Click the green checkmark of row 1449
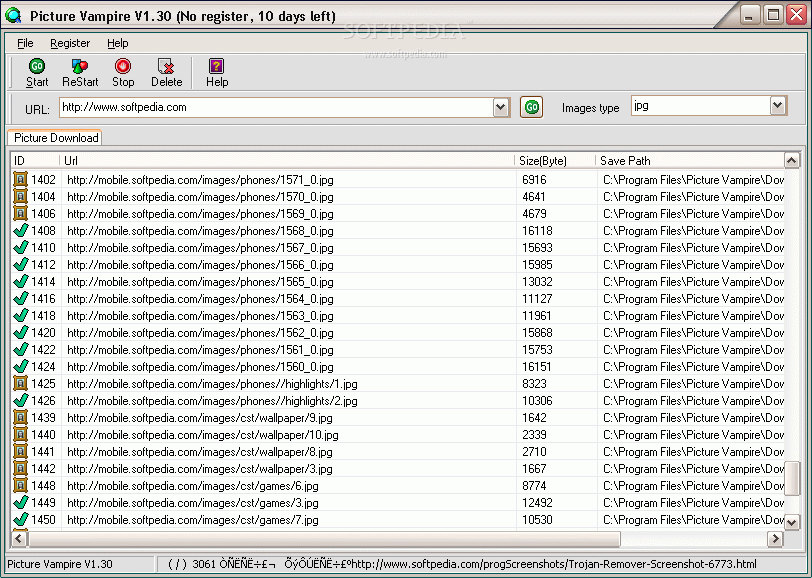The width and height of the screenshot is (812, 578). (20, 502)
